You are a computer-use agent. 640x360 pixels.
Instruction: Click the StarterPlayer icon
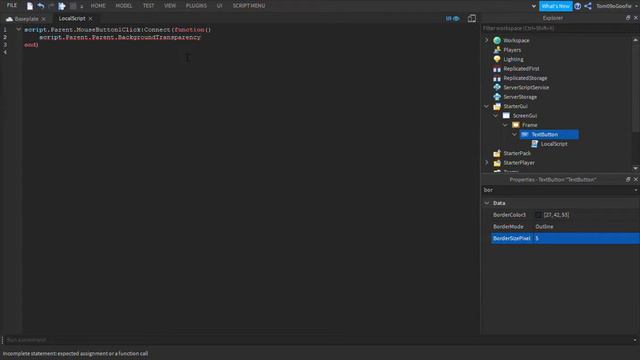pyautogui.click(x=497, y=162)
